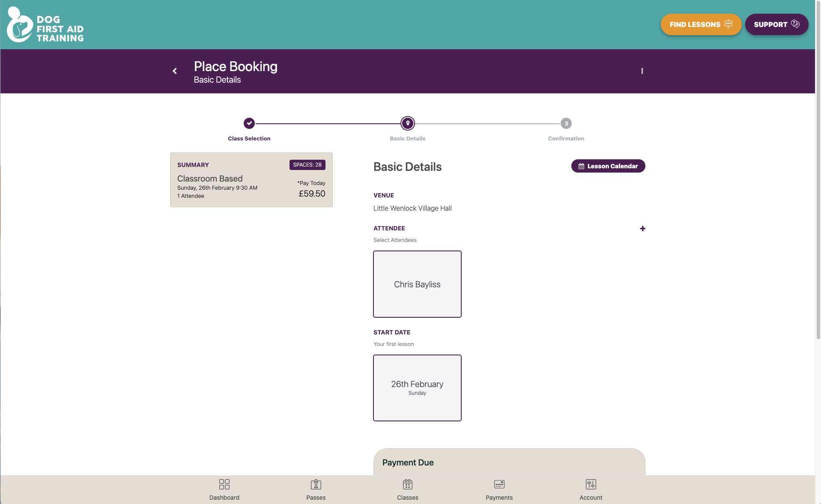Click the Little Wenlock Village Hall venue
This screenshot has height=504, width=821.
412,208
